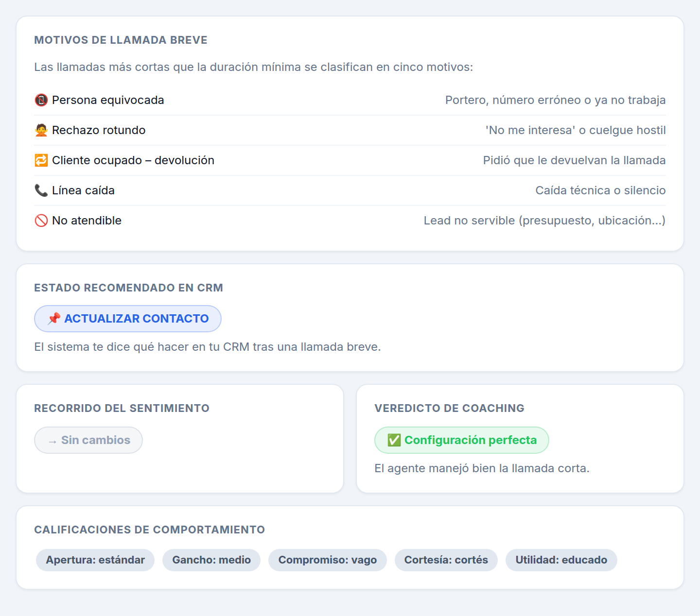The image size is (700, 616).
Task: Click the repeat arrows icon for Cliente ocupado
Action: [41, 160]
